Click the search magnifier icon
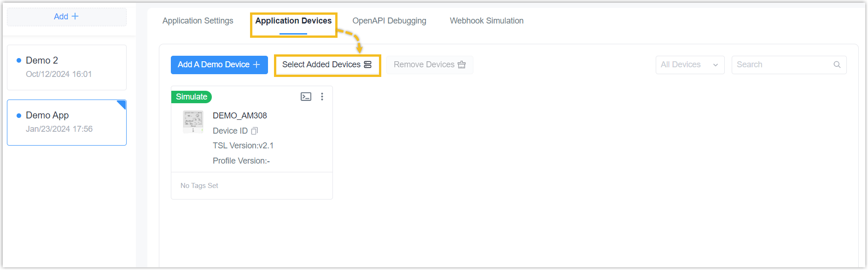 point(837,65)
